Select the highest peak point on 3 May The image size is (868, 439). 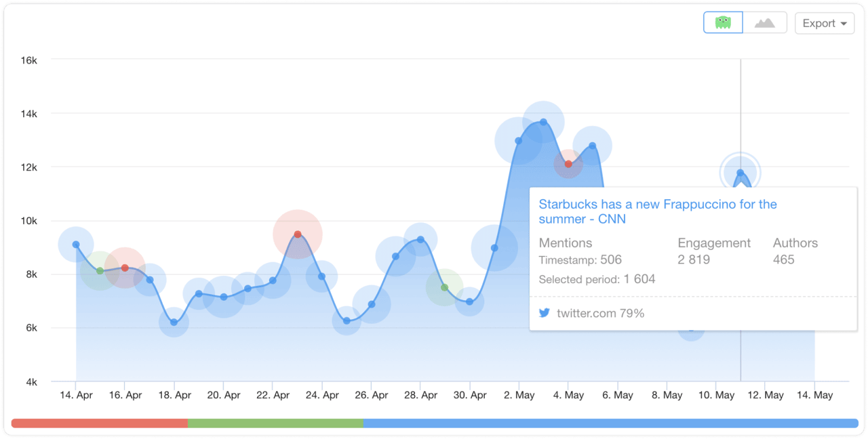pyautogui.click(x=543, y=122)
